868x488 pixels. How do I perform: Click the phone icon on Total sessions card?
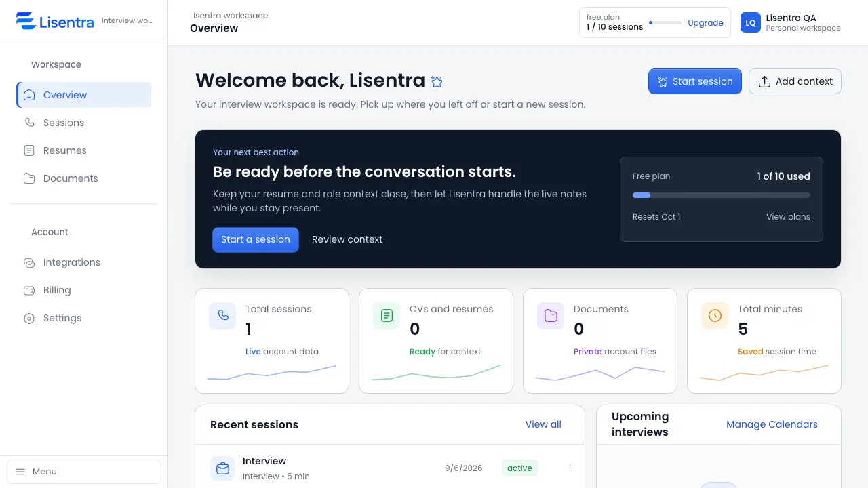click(222, 316)
